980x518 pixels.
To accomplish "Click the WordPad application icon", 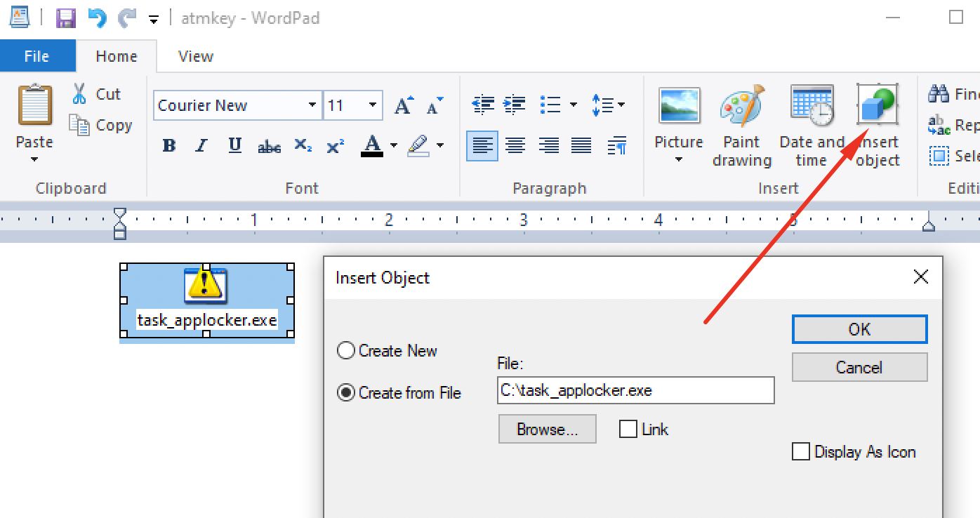I will [20, 17].
